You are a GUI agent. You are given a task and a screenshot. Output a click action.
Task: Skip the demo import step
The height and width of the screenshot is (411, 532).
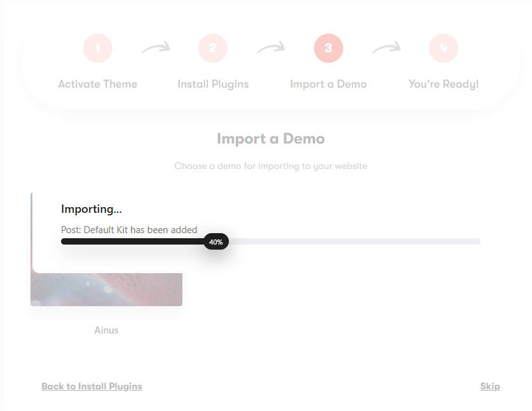coord(490,386)
